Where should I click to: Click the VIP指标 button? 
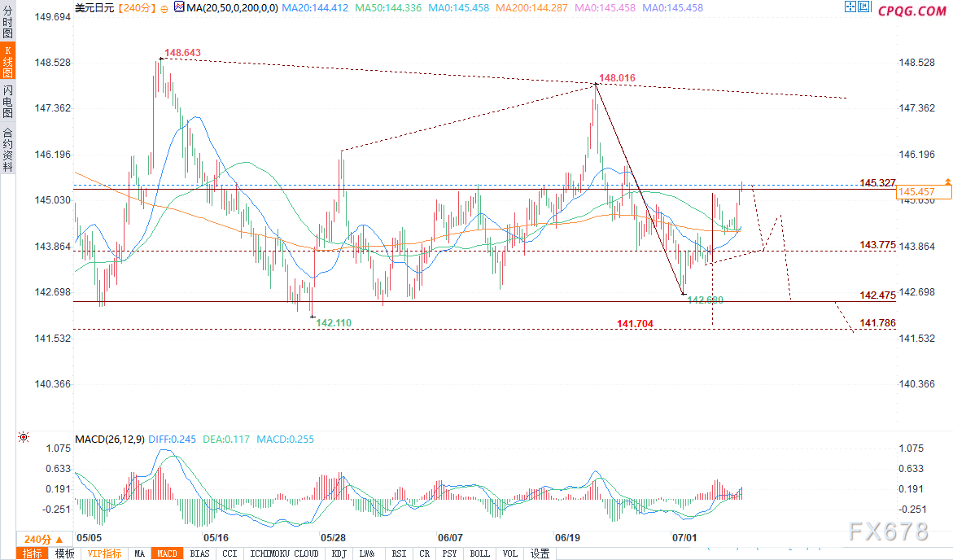(x=105, y=553)
